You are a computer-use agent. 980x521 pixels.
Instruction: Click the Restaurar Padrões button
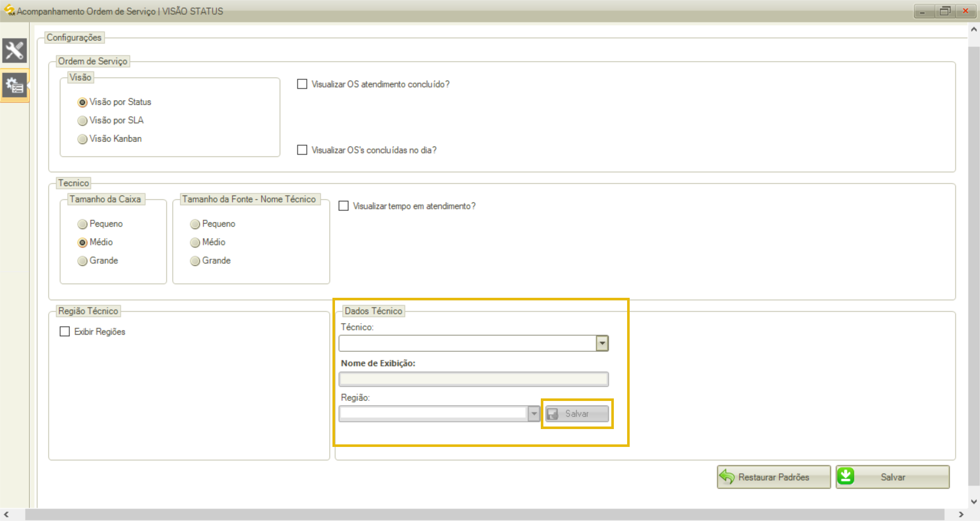tap(774, 477)
